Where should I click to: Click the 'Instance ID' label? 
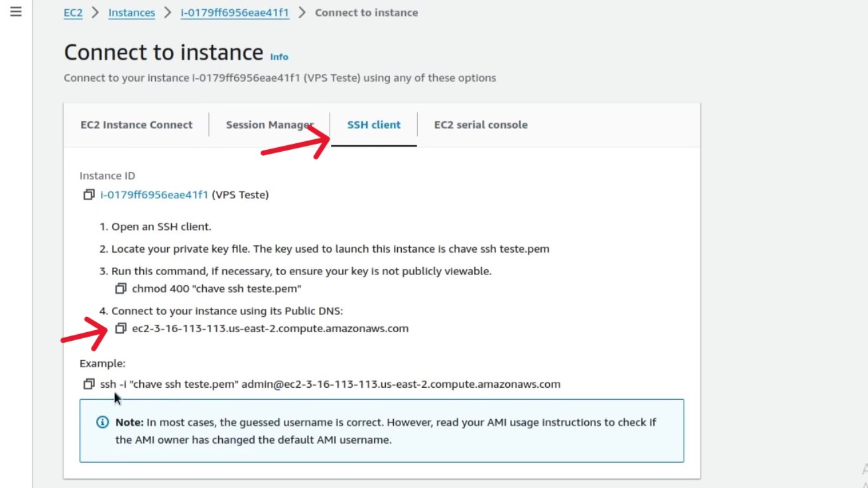coord(107,176)
